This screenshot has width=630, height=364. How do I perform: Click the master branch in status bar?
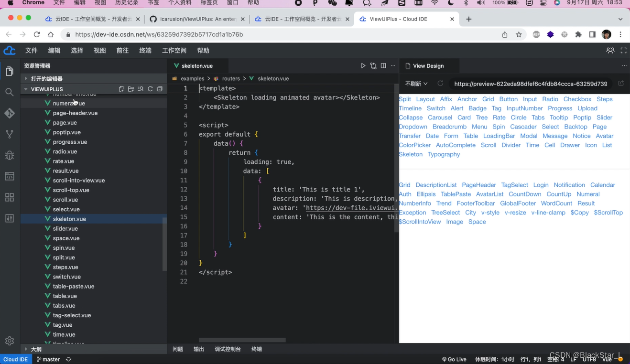coord(48,359)
